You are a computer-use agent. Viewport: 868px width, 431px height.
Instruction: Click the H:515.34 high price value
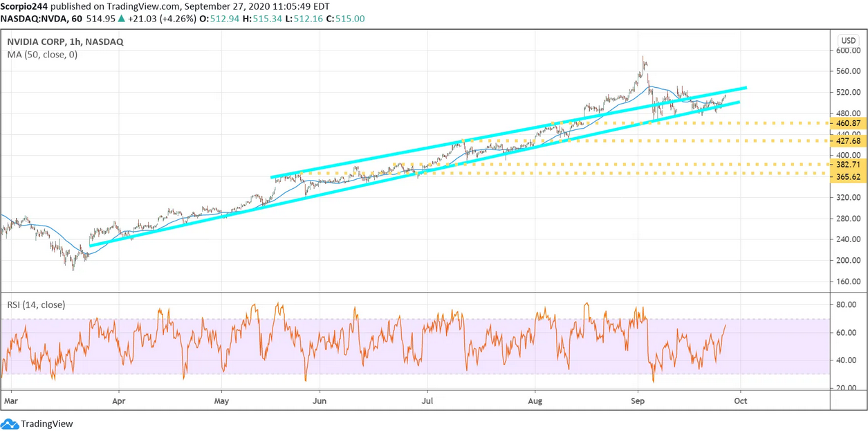tap(263, 19)
